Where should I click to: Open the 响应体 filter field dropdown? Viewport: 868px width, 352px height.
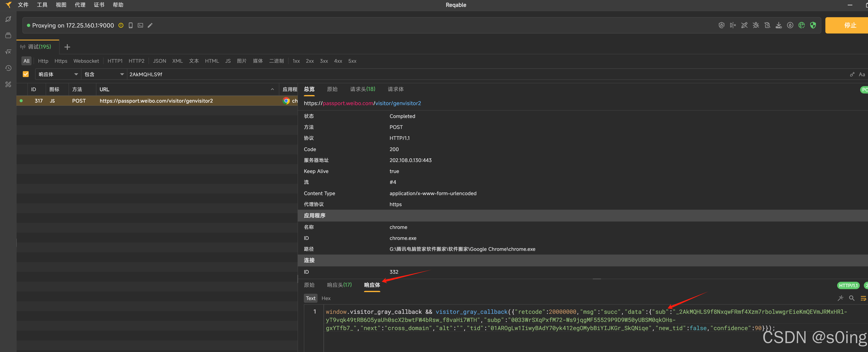(x=58, y=74)
